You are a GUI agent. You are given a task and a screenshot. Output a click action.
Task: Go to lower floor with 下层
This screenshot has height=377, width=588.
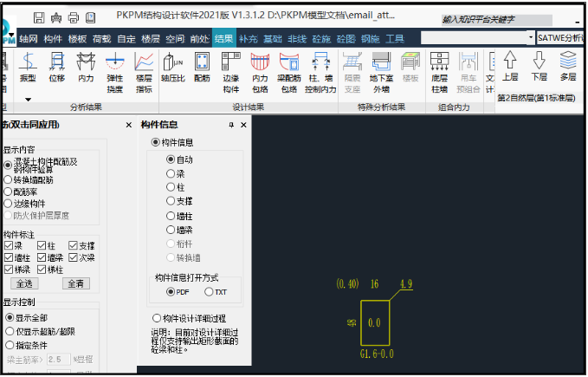(x=540, y=66)
